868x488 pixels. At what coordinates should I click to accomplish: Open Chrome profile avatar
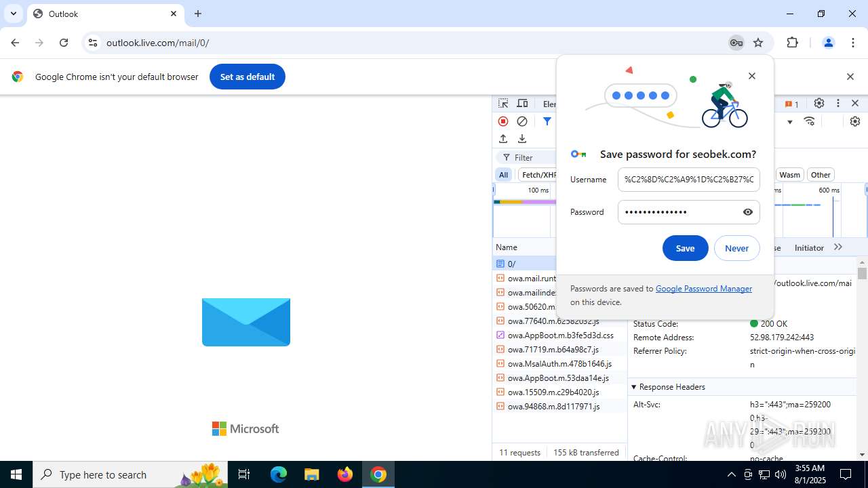pos(828,43)
